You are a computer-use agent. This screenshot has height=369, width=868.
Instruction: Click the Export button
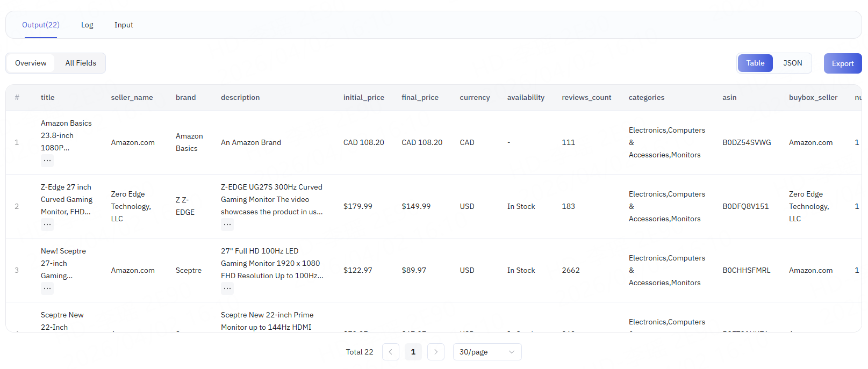(843, 63)
